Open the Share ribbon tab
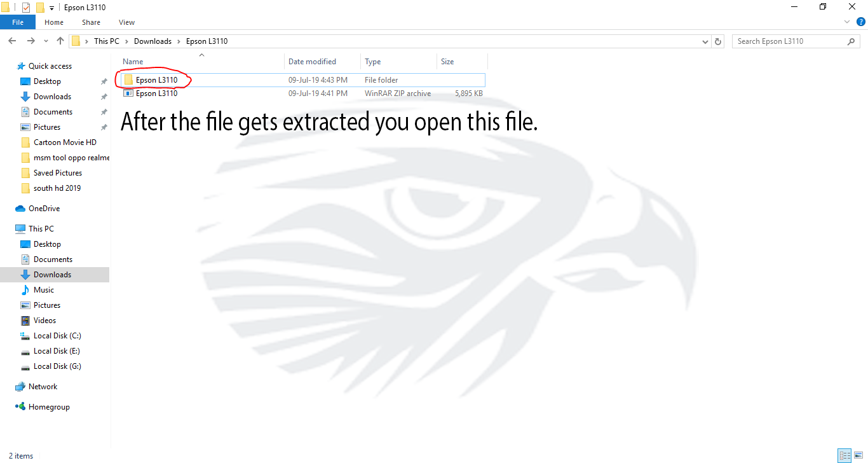 [x=91, y=22]
